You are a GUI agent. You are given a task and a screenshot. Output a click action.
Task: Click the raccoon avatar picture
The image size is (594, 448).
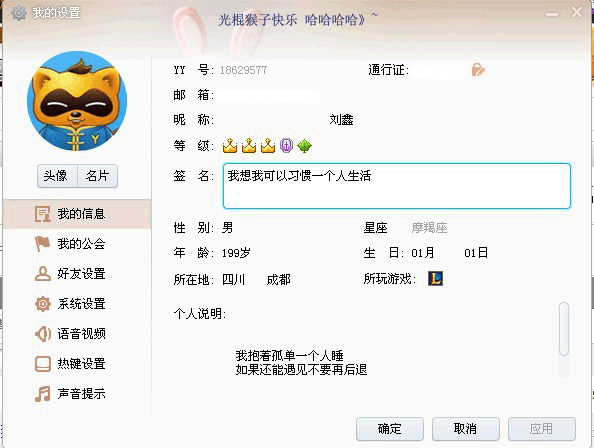tap(77, 101)
